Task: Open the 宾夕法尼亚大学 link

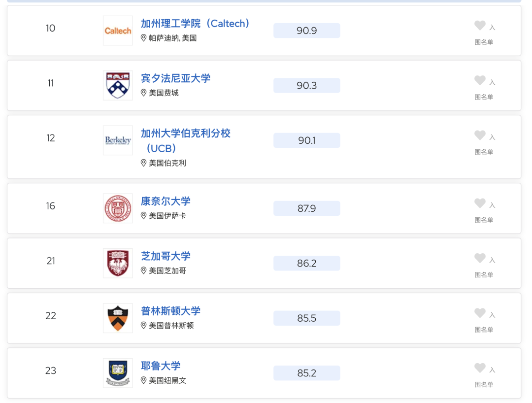Action: [x=176, y=78]
